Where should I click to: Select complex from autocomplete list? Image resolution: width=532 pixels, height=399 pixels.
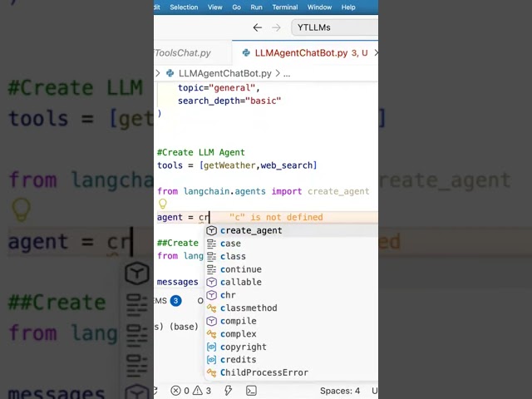pyautogui.click(x=292, y=334)
